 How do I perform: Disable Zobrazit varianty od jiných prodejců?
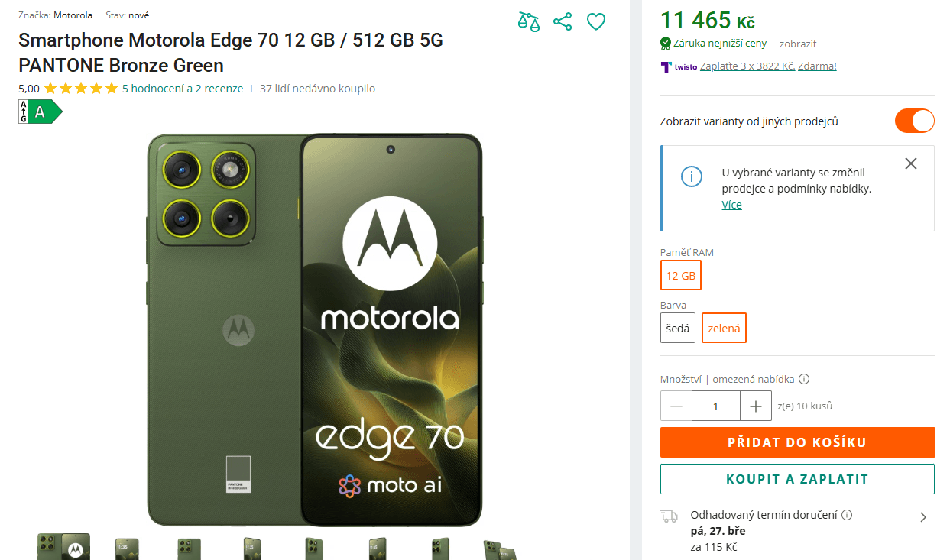[x=914, y=121]
